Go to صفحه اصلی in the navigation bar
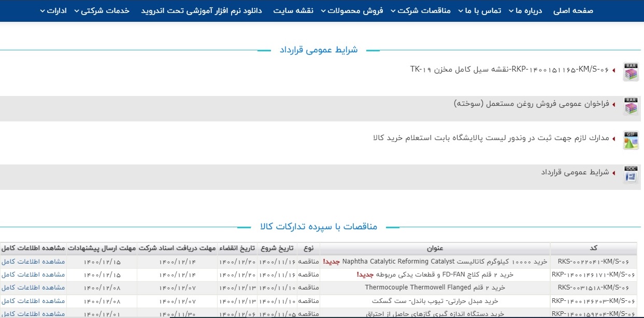644x318 pixels. pos(573,10)
